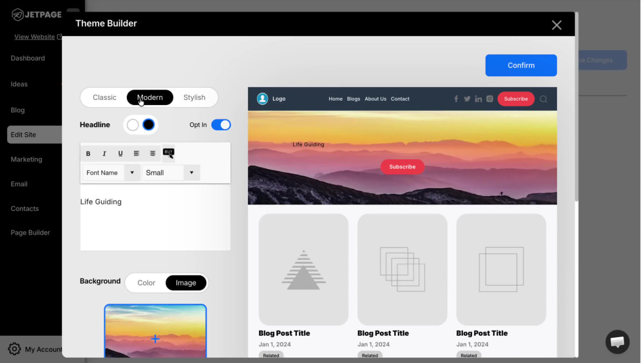
Task: Choose white headline color swatch
Action: [133, 124]
